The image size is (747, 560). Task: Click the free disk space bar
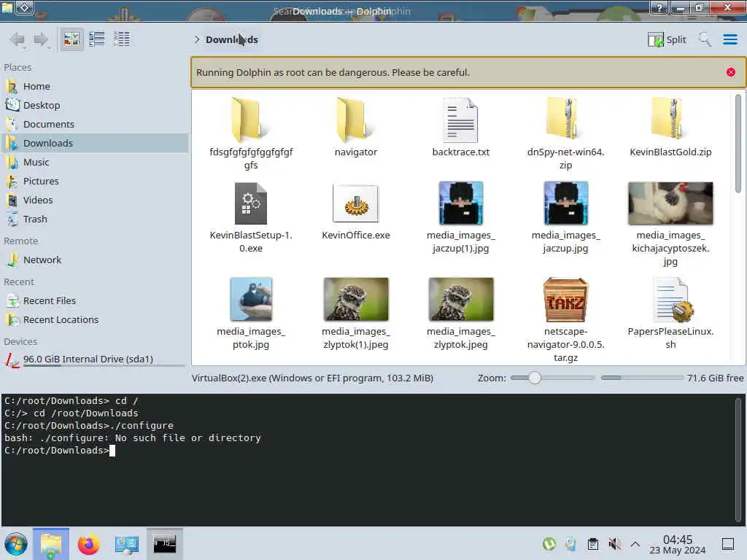[642, 378]
